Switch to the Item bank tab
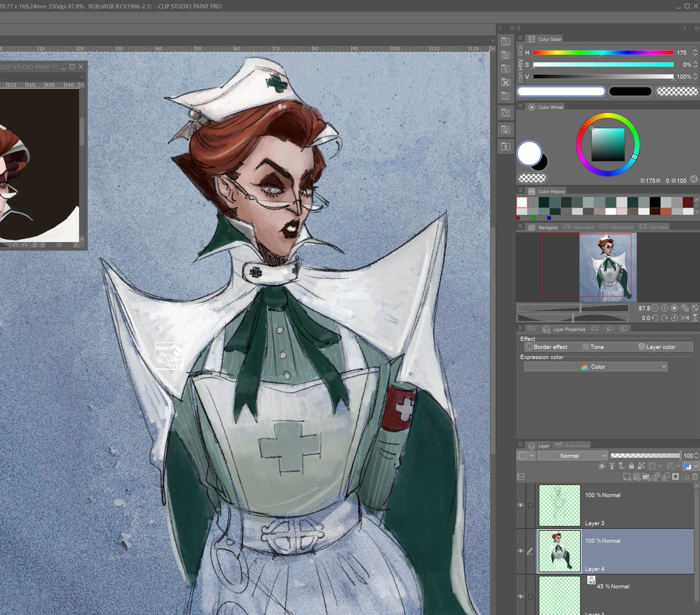This screenshot has height=615, width=700. (x=579, y=227)
